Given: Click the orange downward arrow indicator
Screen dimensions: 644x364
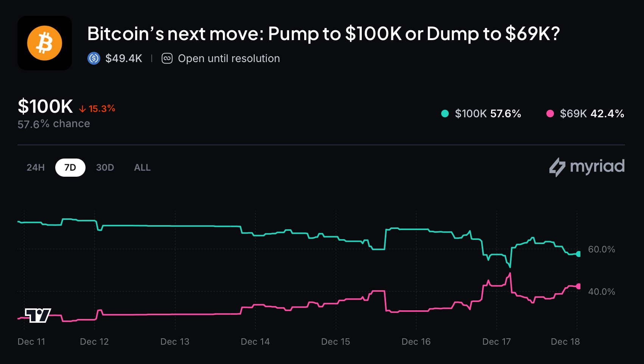Looking at the screenshot, I should coord(82,109).
